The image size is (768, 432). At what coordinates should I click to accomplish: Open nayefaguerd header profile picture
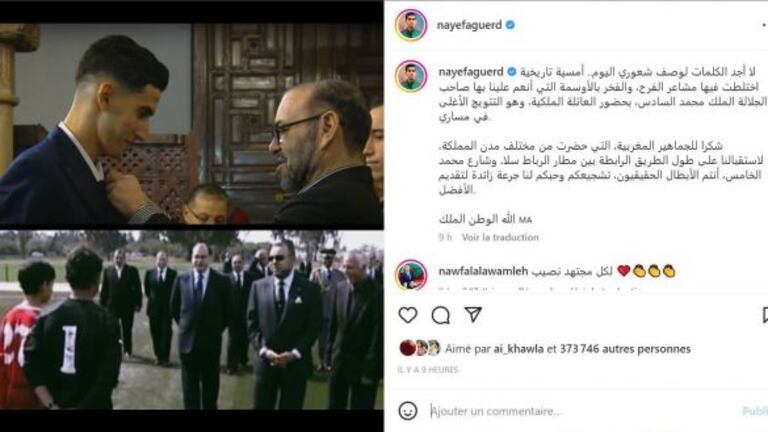point(411,25)
